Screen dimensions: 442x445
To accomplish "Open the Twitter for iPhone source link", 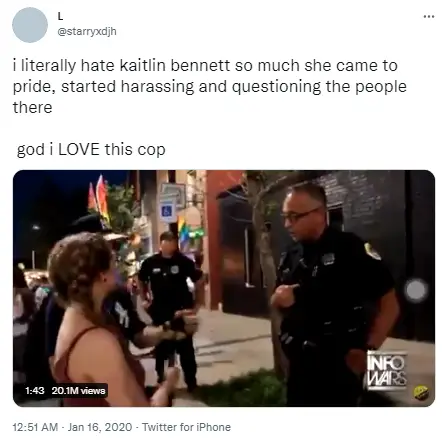I will [x=186, y=427].
